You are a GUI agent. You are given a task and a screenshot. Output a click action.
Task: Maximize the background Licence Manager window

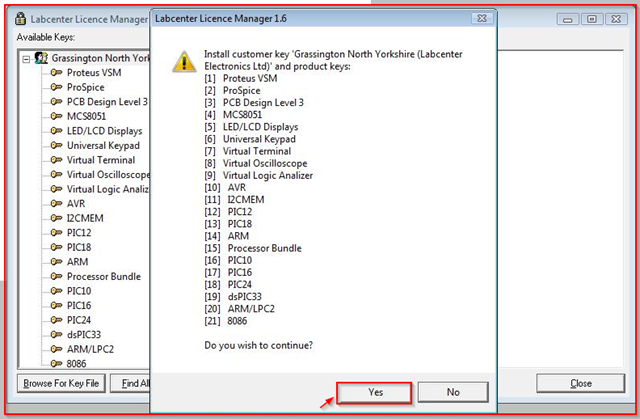point(592,19)
